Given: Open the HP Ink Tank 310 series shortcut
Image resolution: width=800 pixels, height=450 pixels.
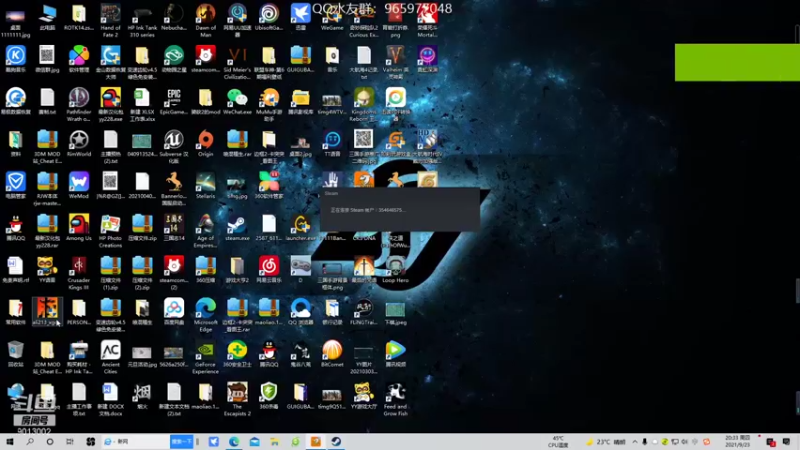Looking at the screenshot, I should (142, 20).
